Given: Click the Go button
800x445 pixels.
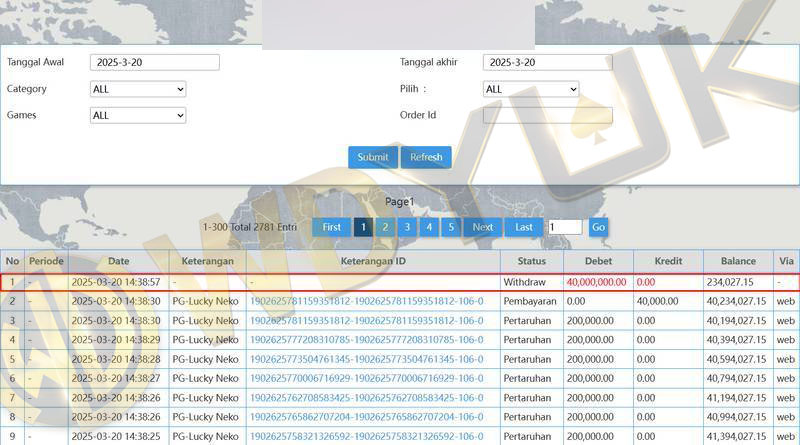Looking at the screenshot, I should (x=598, y=227).
